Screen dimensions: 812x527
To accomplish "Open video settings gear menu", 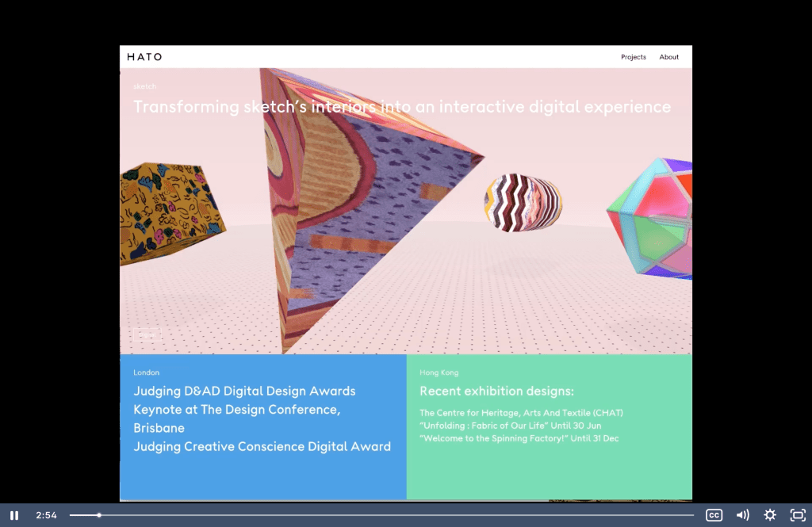I will (770, 515).
